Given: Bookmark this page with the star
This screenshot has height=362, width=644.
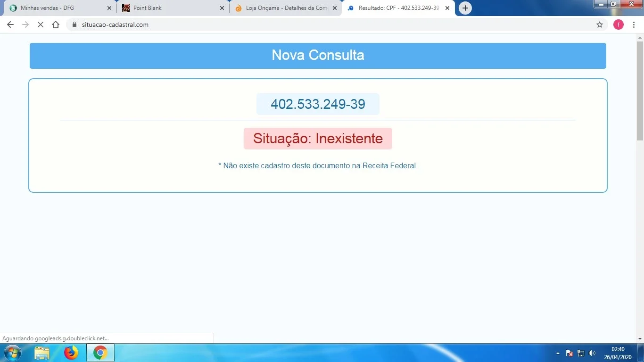Looking at the screenshot, I should click(x=600, y=25).
